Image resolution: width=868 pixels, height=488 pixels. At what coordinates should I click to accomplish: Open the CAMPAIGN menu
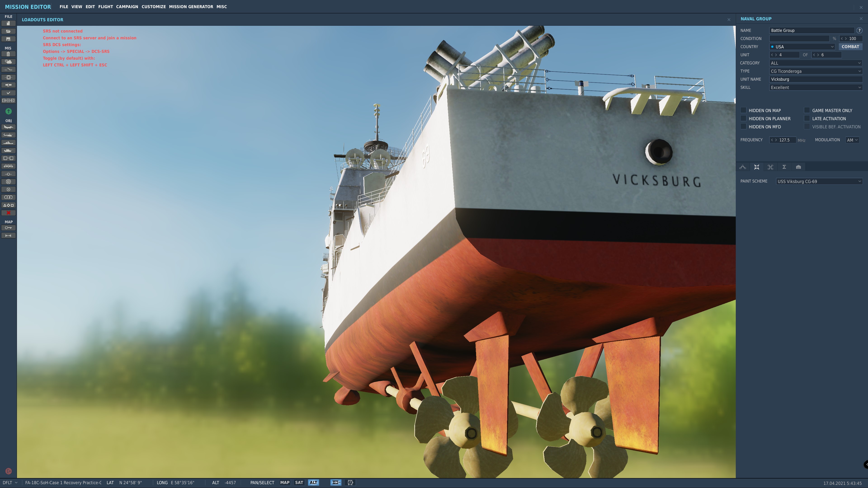click(127, 7)
